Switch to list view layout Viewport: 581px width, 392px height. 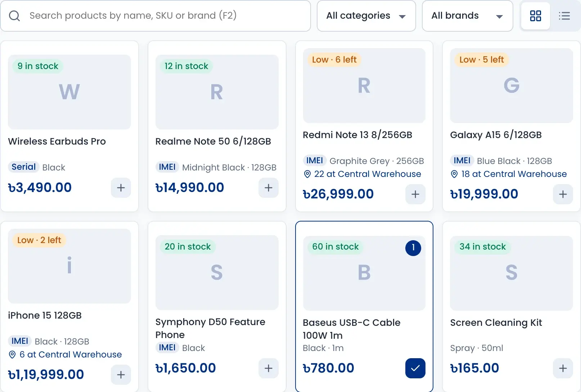[x=564, y=16]
